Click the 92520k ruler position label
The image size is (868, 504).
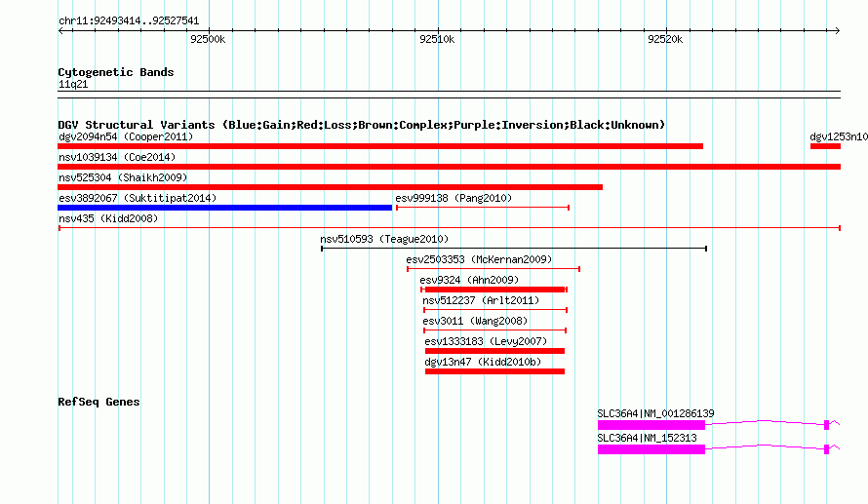point(665,39)
